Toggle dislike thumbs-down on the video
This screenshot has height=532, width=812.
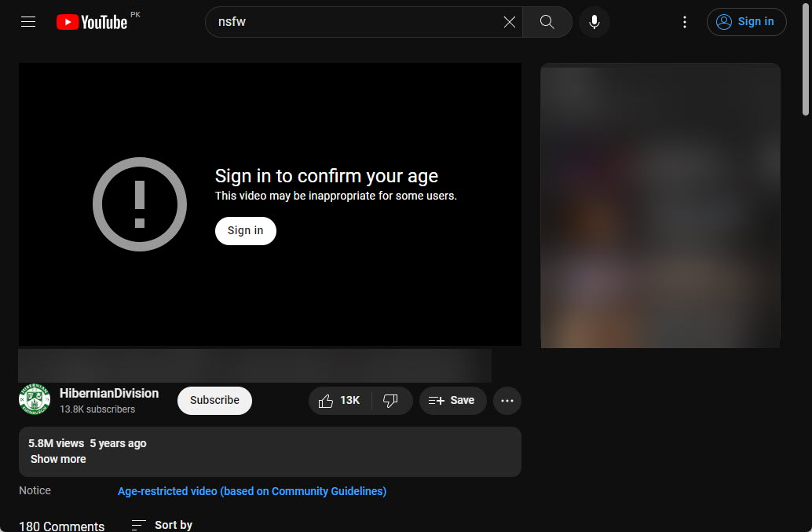(x=391, y=401)
